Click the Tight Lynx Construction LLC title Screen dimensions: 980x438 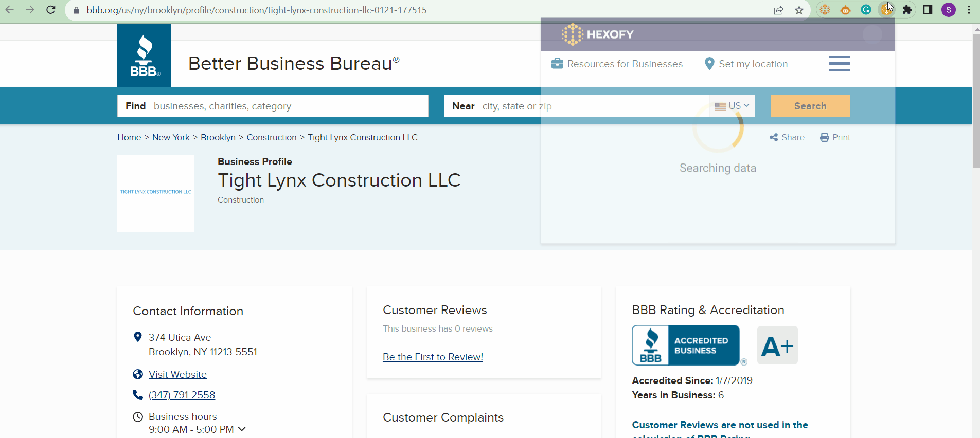[x=339, y=180]
